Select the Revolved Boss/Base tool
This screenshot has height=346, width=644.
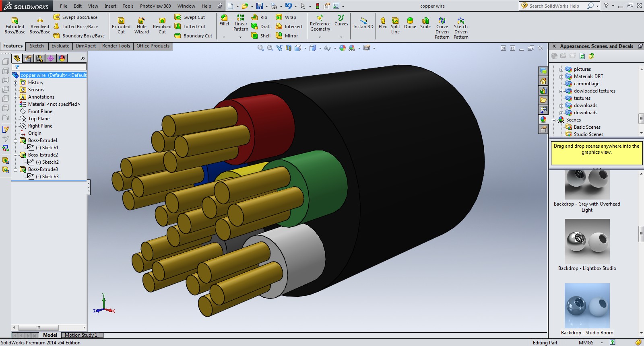pyautogui.click(x=40, y=26)
